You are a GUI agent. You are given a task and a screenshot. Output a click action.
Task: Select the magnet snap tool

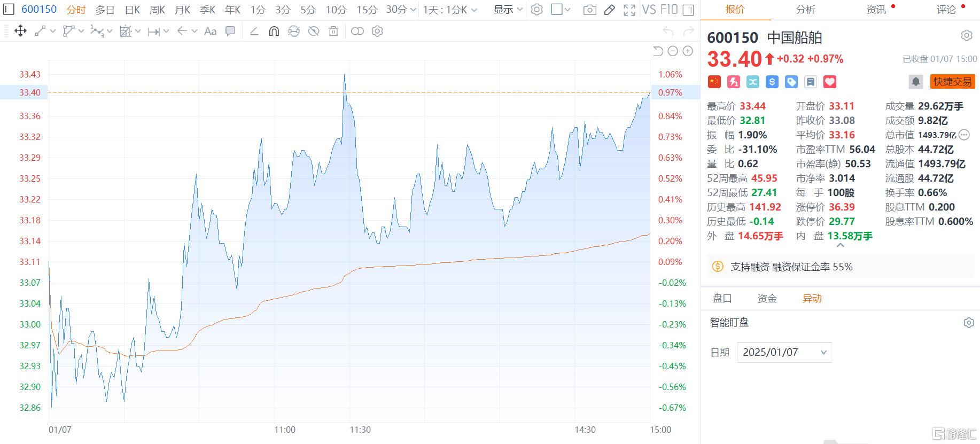point(274,32)
